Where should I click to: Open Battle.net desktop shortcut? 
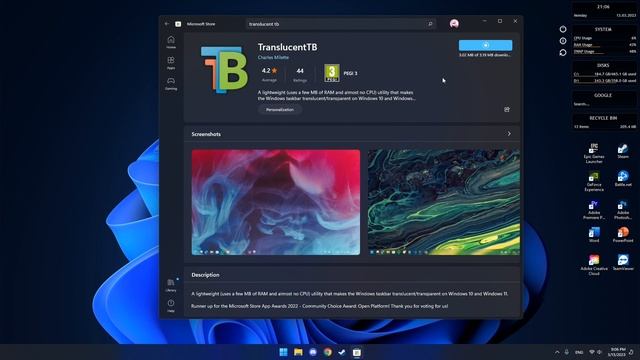pyautogui.click(x=623, y=179)
